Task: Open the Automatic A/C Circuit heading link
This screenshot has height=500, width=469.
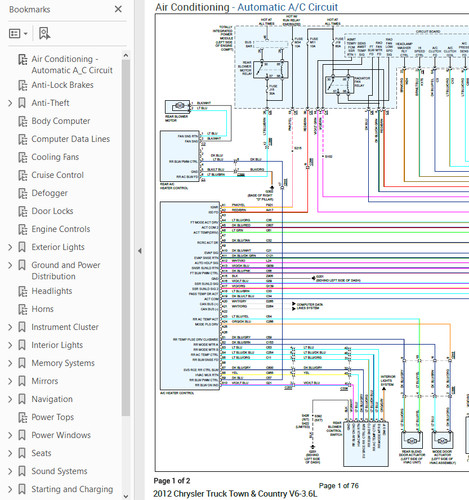Action: pos(287,7)
